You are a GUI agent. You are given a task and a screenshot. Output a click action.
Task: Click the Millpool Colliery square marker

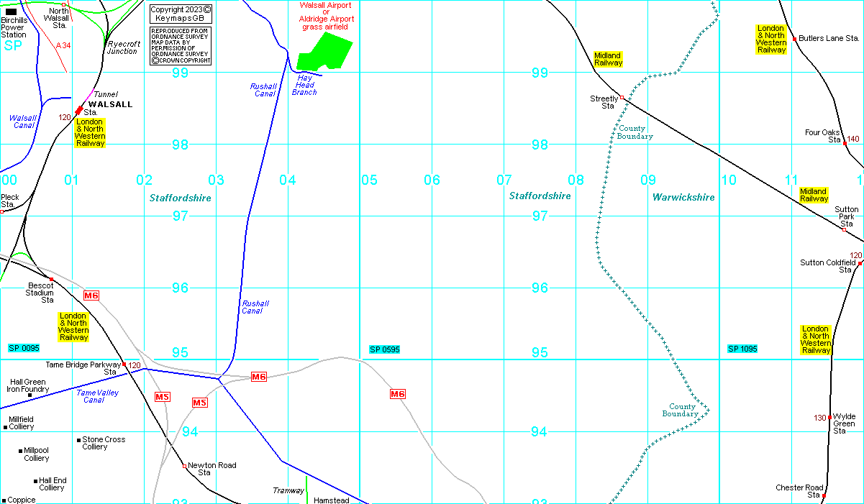point(20,451)
